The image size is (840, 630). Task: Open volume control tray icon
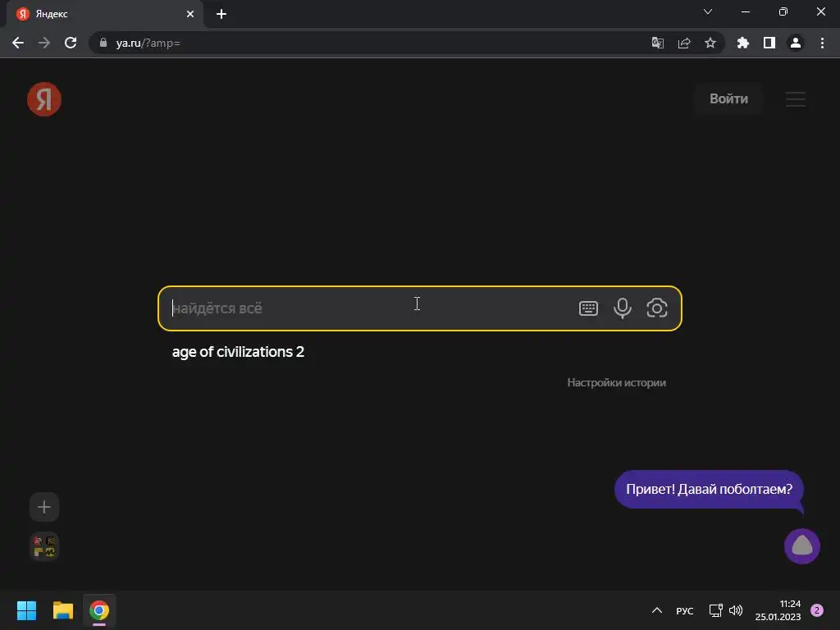tap(736, 610)
